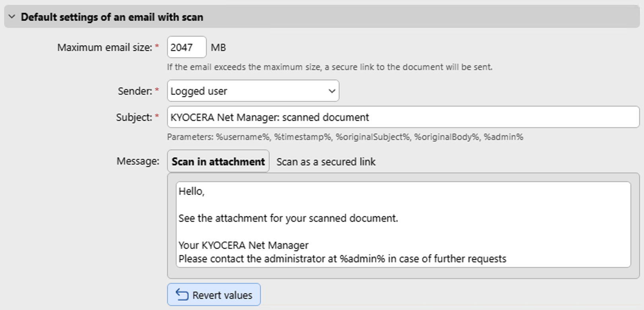Click the 'Sender' field label
Image resolution: width=644 pixels, height=310 pixels.
135,91
